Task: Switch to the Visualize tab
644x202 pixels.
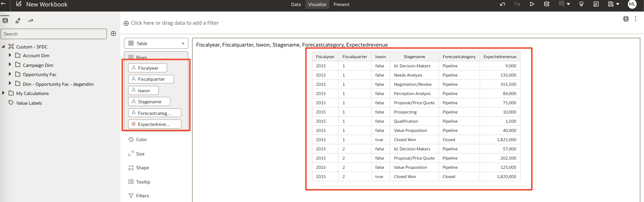Action: coord(317,5)
